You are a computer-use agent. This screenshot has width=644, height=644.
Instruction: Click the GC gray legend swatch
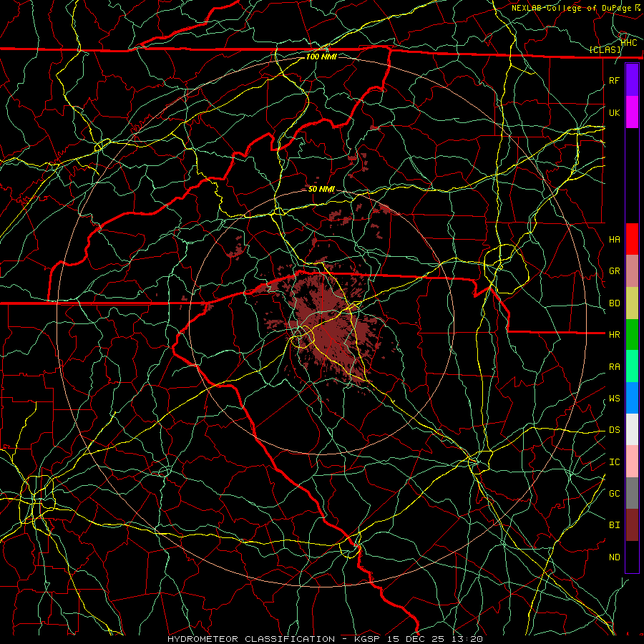pos(632,493)
